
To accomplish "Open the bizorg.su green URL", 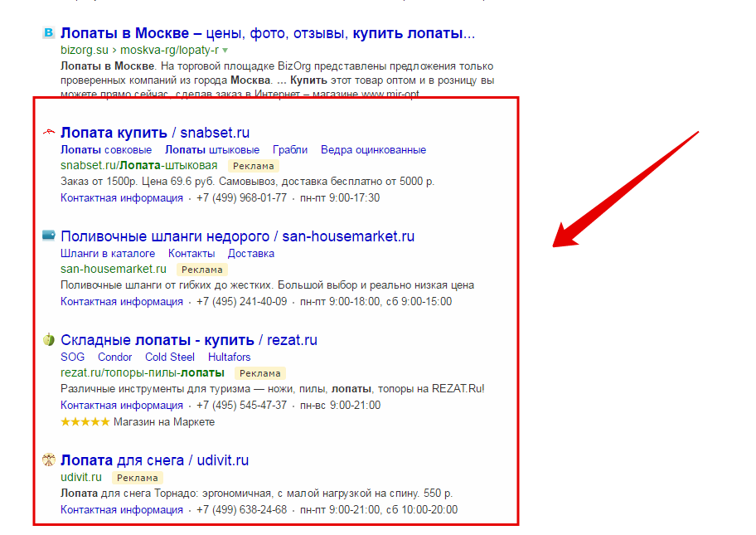I will point(85,50).
